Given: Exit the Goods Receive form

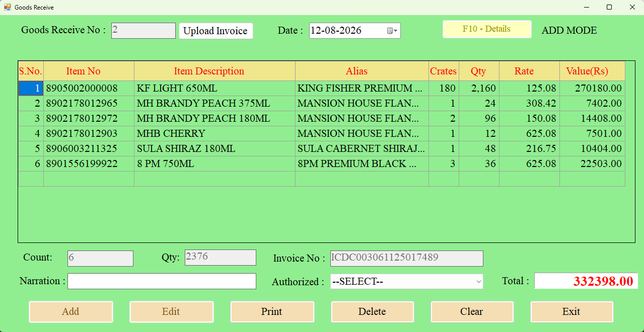Looking at the screenshot, I should tap(571, 312).
